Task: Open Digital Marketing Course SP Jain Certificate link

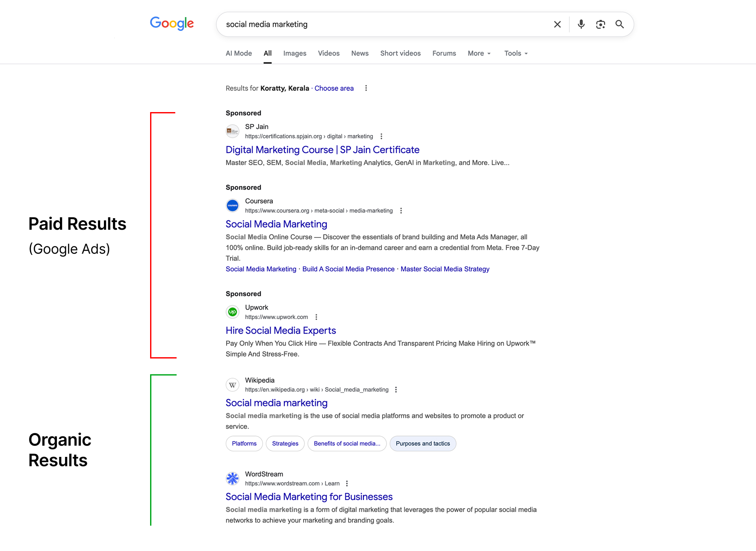Action: pos(322,150)
